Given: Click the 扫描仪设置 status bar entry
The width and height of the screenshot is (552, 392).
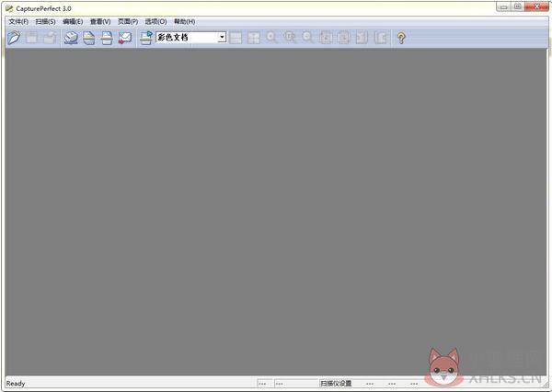Looking at the screenshot, I should (x=336, y=383).
